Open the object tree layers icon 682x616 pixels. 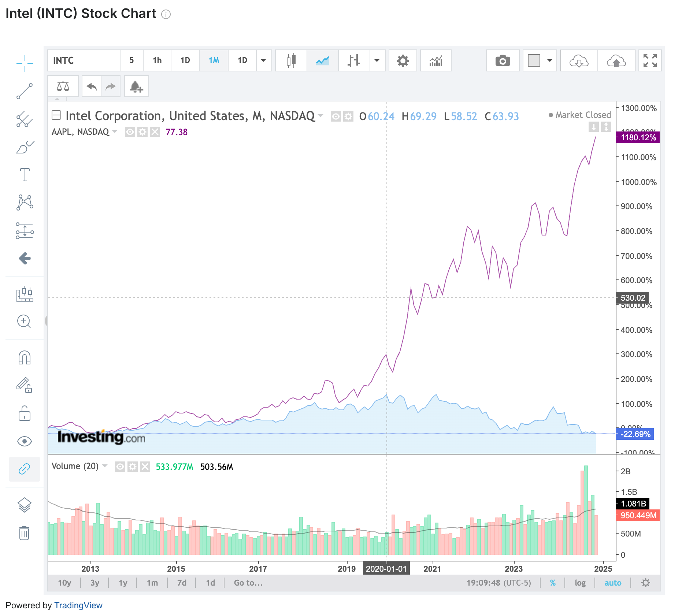point(25,505)
